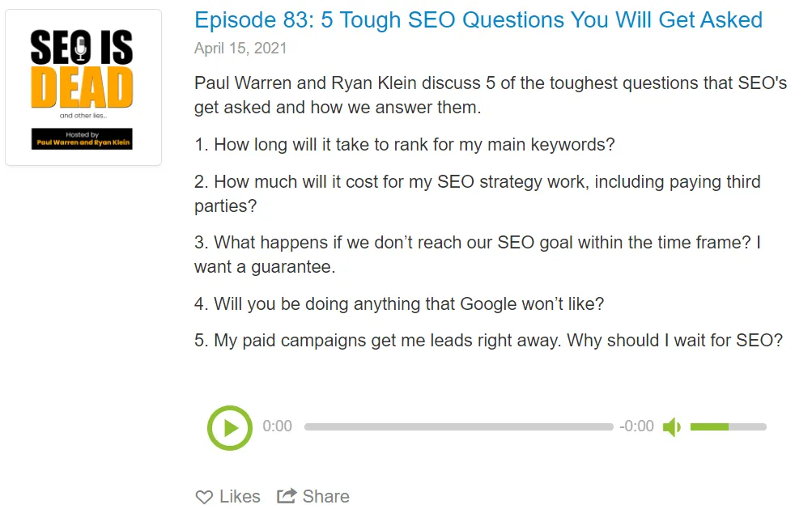Play the Episode 83 audio
The width and height of the screenshot is (812, 509).
coord(230,427)
